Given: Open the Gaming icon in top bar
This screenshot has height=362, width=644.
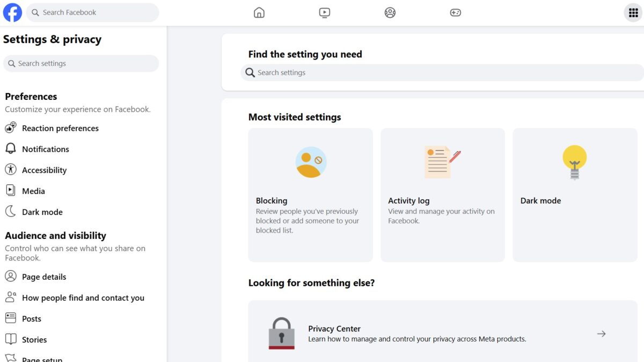Looking at the screenshot, I should (456, 12).
